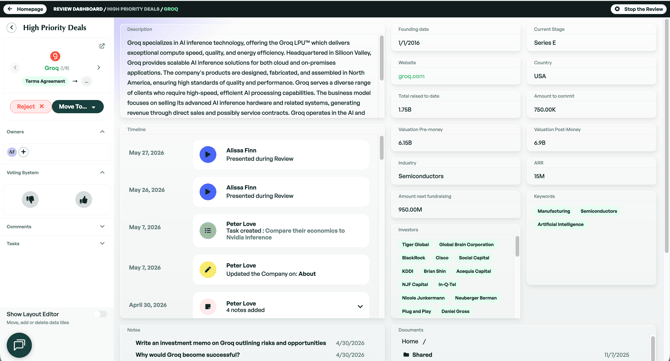The height and width of the screenshot is (361, 670).
Task: Click play icon on May 27 timeline entry
Action: (x=208, y=155)
